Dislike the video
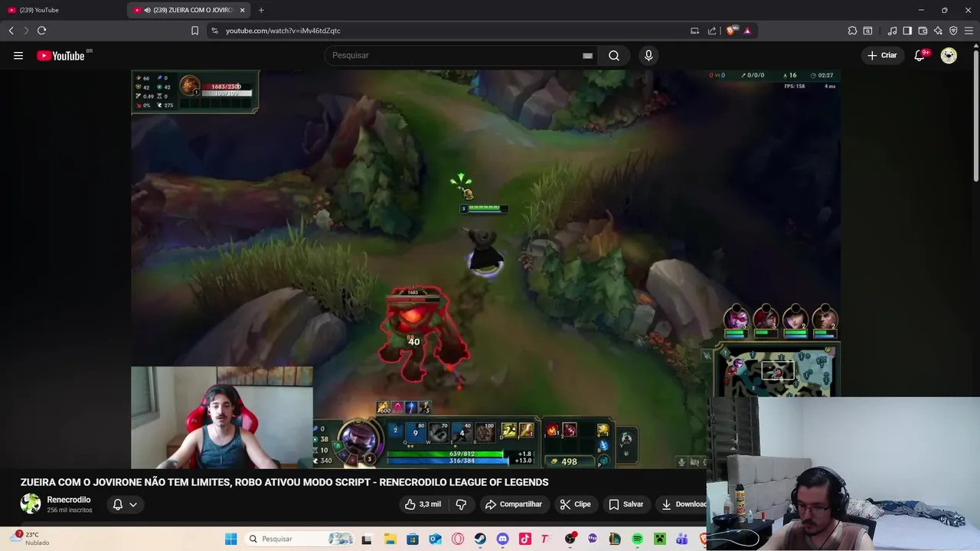 (461, 504)
